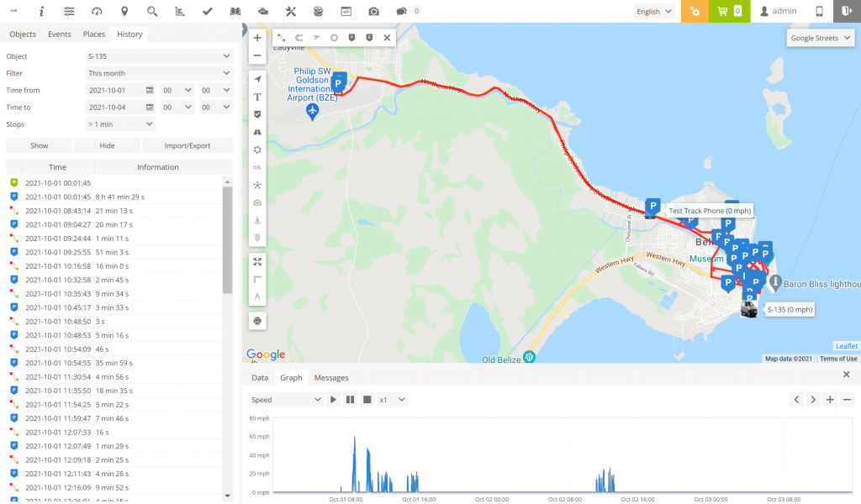This screenshot has width=861, height=504.
Task: Open the orange billing gears button
Action: [695, 11]
